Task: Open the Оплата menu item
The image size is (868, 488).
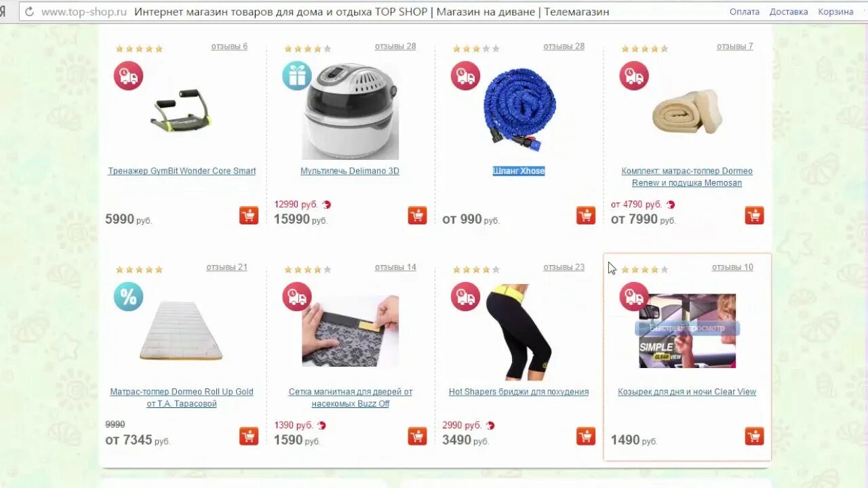Action: coord(745,12)
